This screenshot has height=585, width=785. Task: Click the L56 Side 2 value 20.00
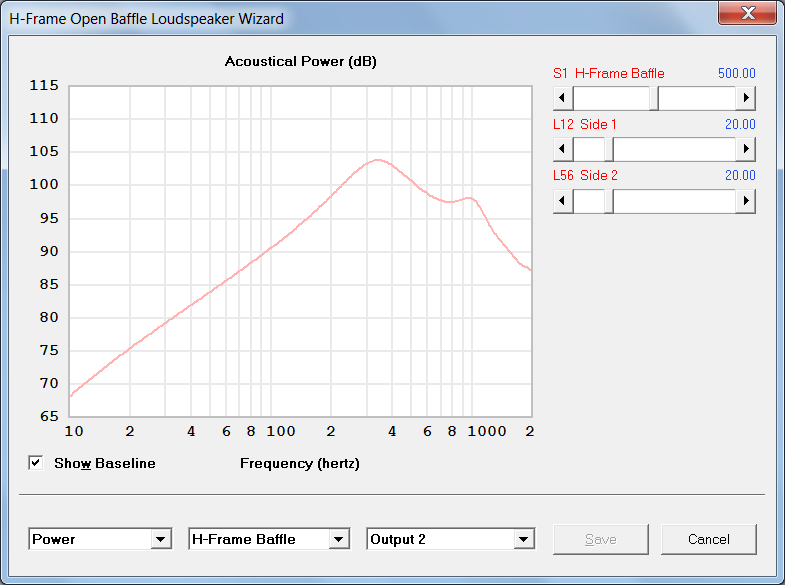(x=740, y=175)
